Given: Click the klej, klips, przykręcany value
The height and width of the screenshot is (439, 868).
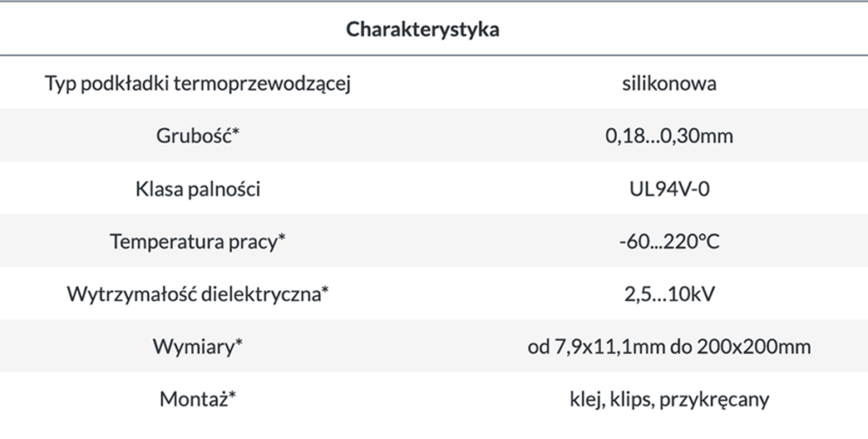Looking at the screenshot, I should coord(669,398).
